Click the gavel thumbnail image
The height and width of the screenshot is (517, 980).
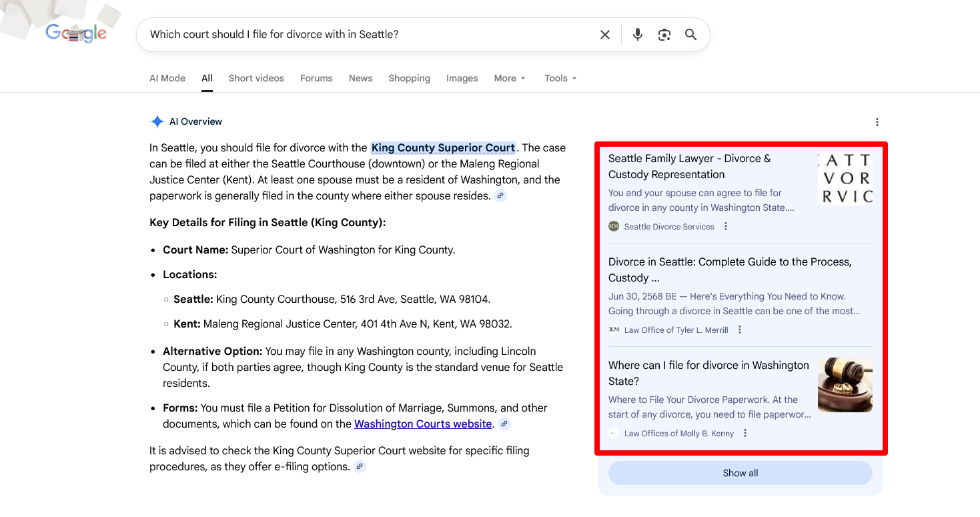pyautogui.click(x=845, y=385)
